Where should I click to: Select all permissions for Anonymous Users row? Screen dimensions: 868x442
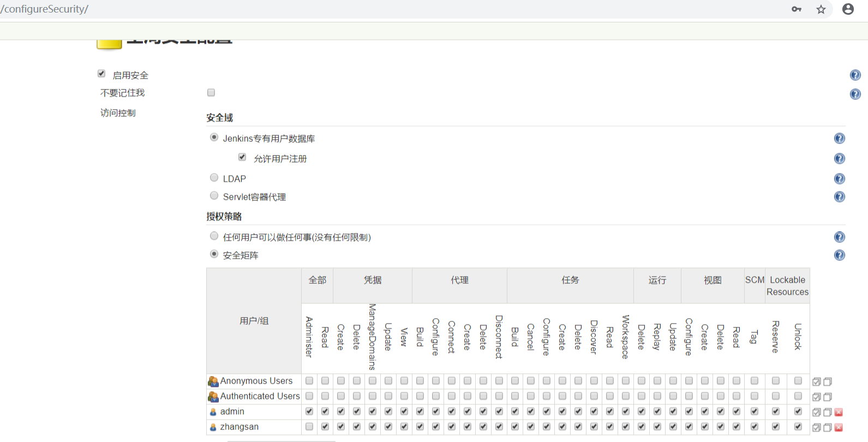click(x=816, y=381)
